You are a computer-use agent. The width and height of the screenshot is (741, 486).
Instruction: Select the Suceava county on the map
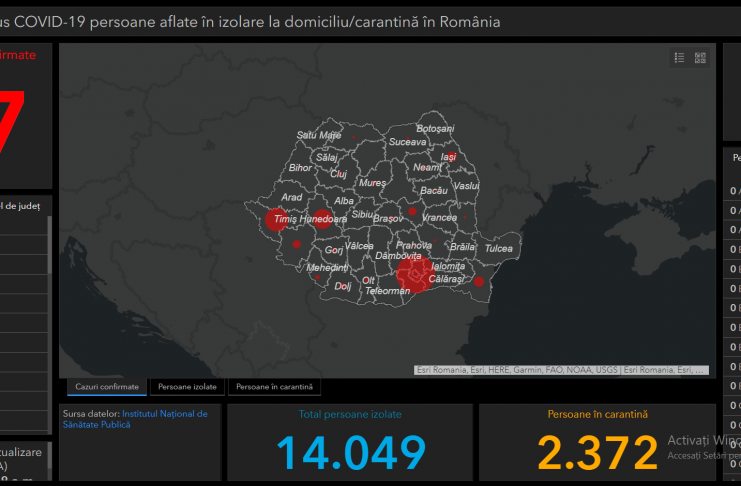(x=407, y=143)
